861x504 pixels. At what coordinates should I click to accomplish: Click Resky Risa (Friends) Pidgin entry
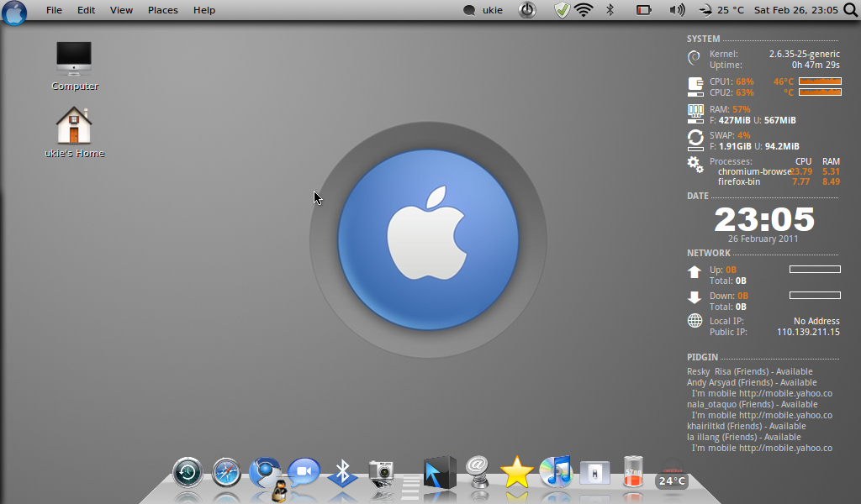749,371
